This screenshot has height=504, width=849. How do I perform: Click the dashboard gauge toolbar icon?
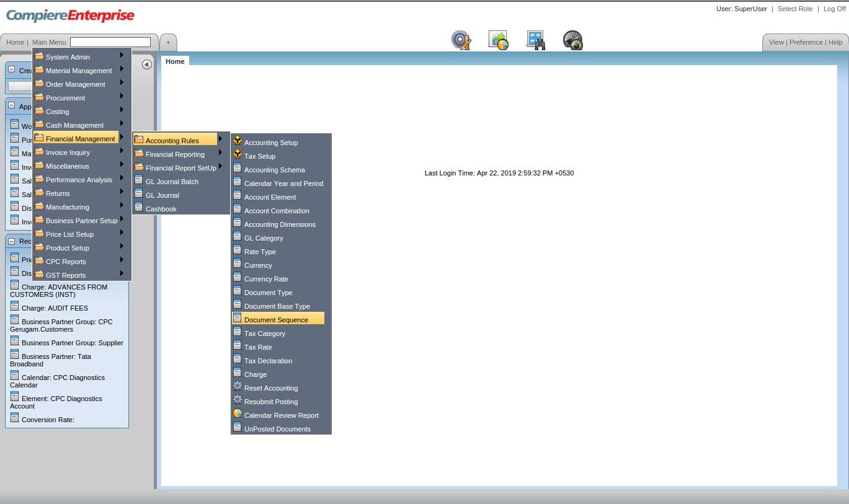573,40
